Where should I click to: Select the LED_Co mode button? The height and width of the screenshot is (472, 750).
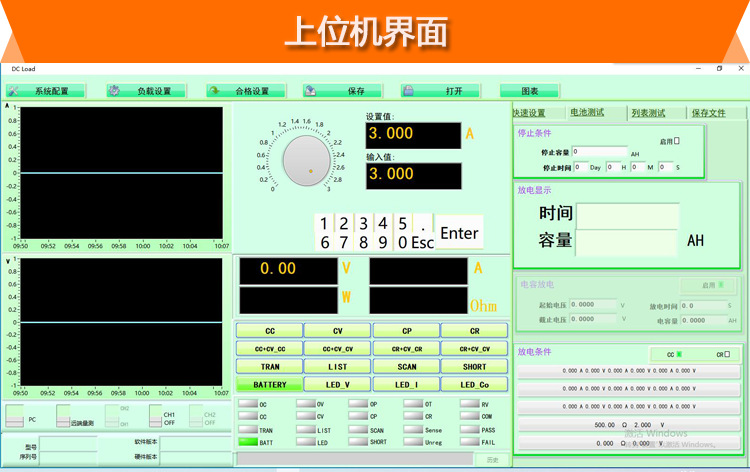pyautogui.click(x=474, y=384)
